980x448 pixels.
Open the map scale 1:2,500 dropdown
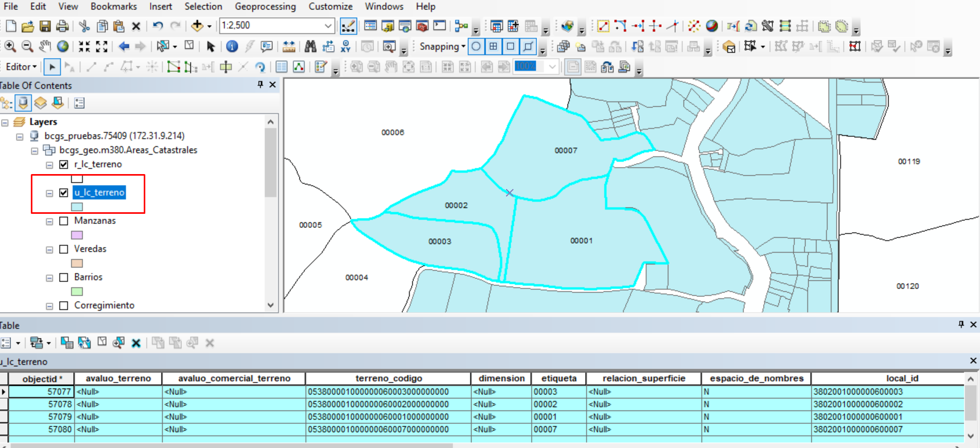pyautogui.click(x=328, y=26)
